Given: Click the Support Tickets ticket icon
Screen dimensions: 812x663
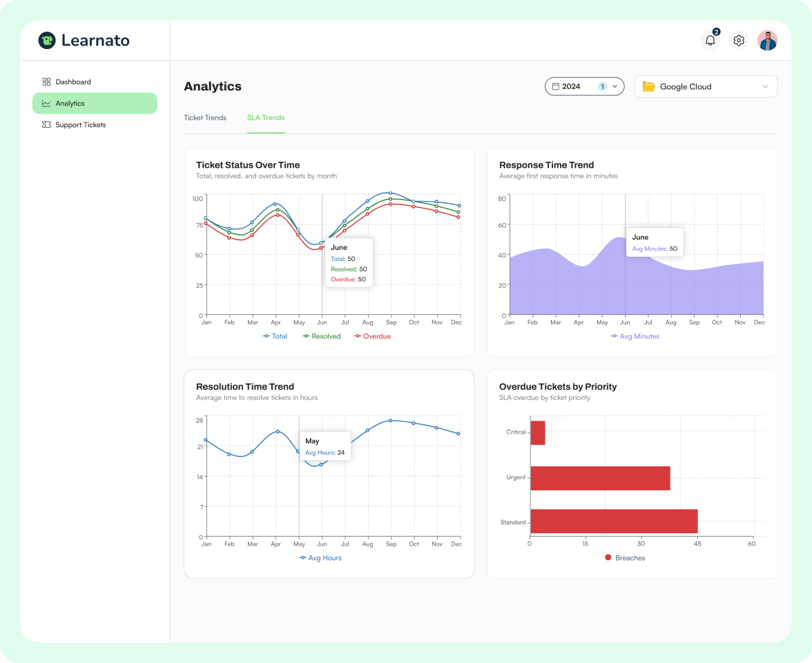Looking at the screenshot, I should (47, 125).
